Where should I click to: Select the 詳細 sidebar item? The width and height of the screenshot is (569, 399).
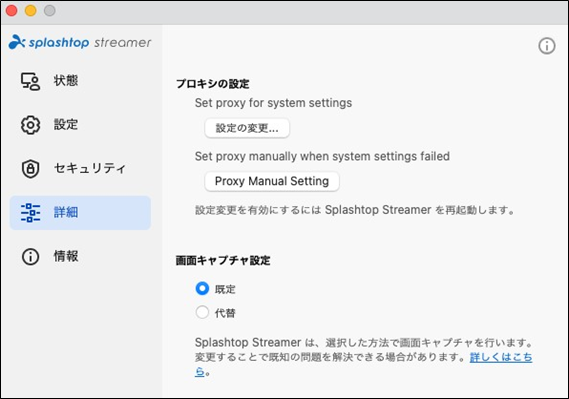[80, 213]
